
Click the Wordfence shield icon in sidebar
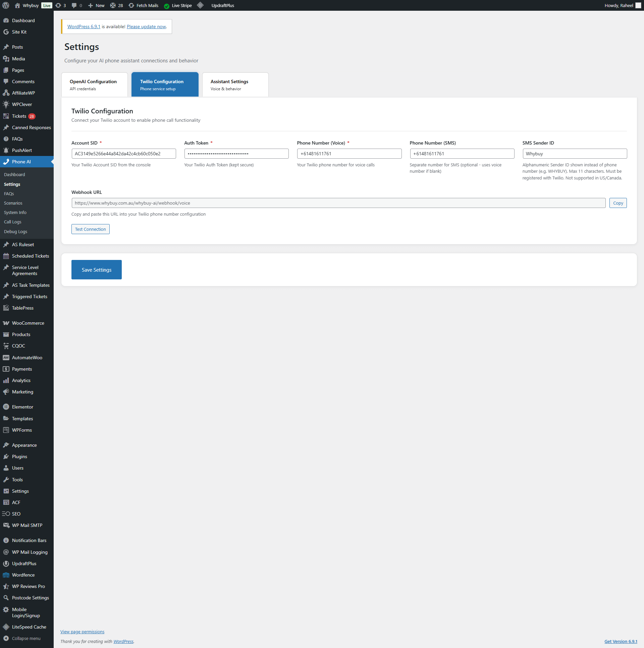point(6,575)
